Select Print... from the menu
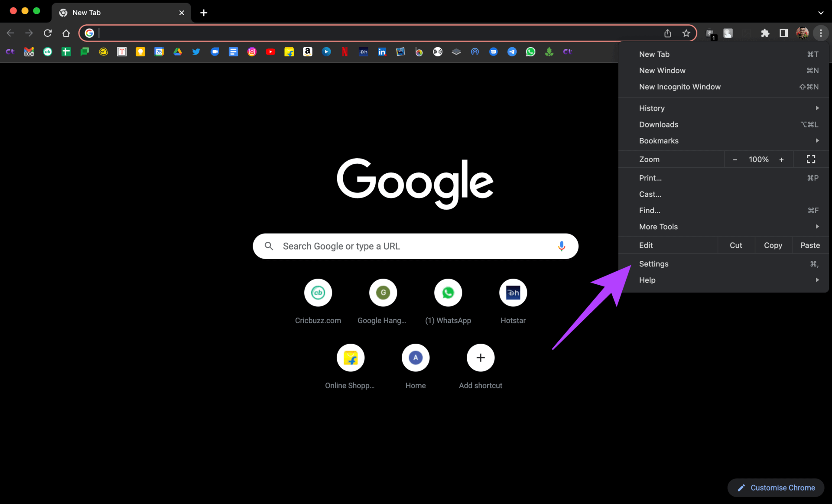 pyautogui.click(x=724, y=178)
